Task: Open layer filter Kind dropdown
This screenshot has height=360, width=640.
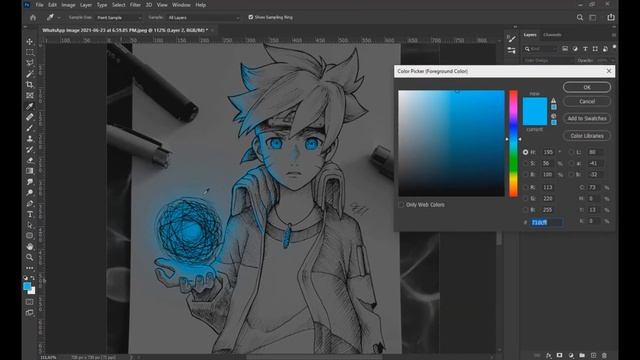Action: [x=540, y=49]
